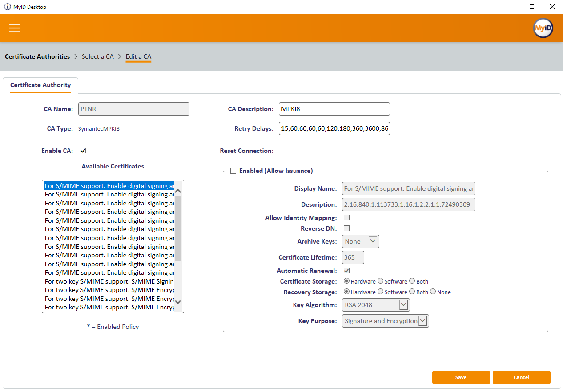This screenshot has width=563, height=392.
Task: Switch to the Certificate Authority tab
Action: (x=40, y=85)
